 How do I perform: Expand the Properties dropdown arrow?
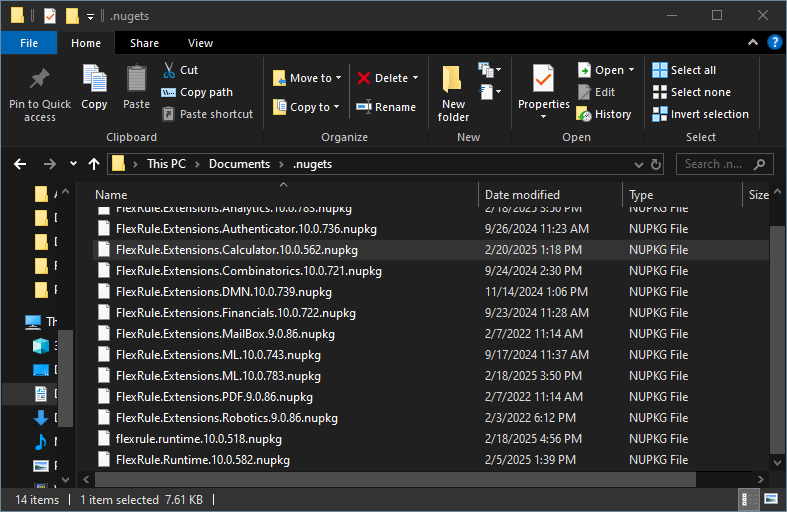point(543,116)
